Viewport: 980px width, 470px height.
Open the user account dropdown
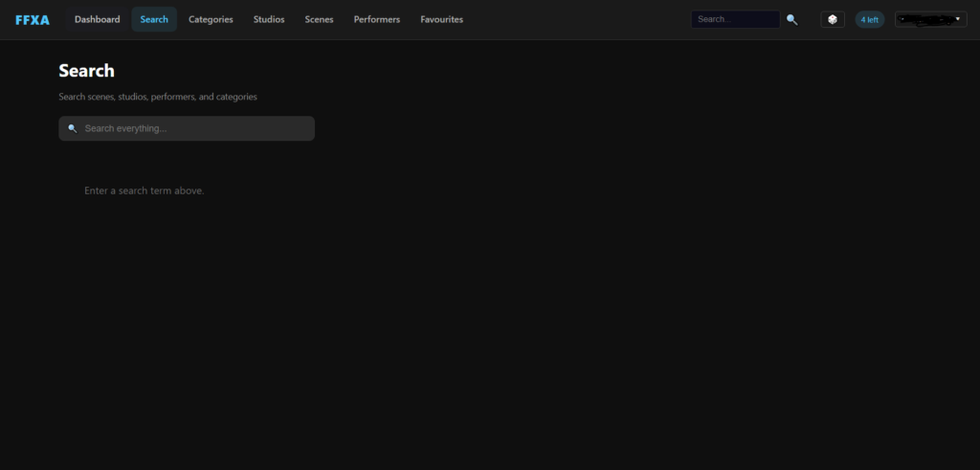coord(930,19)
